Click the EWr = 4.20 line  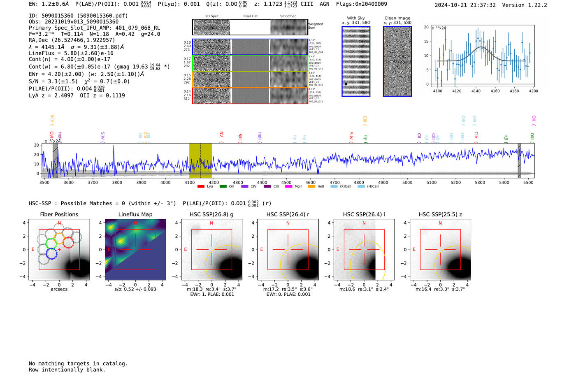(86, 74)
